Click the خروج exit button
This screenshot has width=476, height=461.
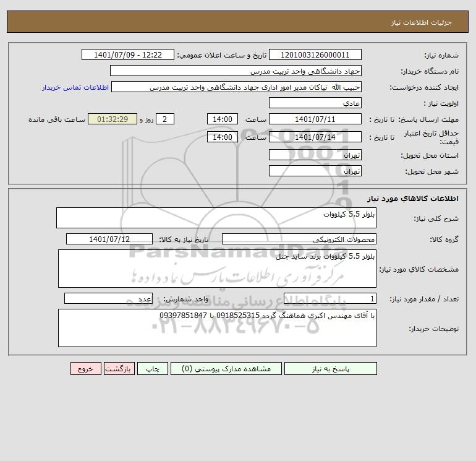[x=85, y=369]
